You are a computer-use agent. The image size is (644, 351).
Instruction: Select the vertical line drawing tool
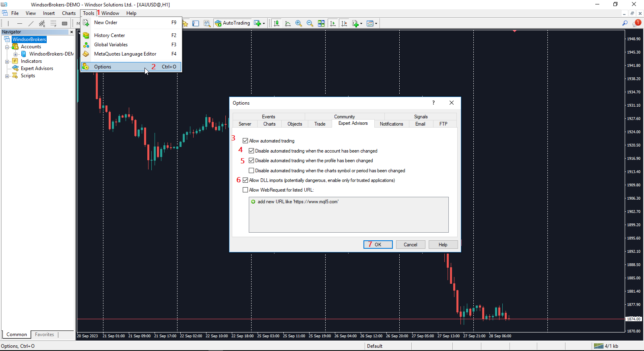click(x=8, y=23)
